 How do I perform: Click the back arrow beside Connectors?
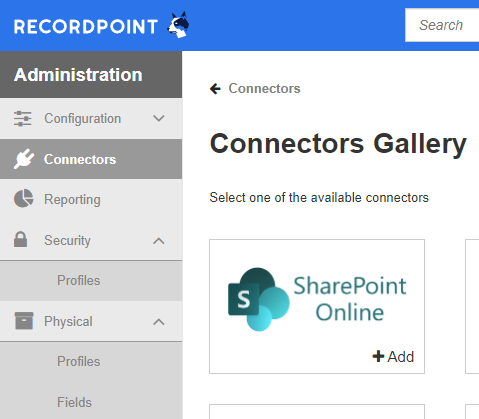[x=215, y=89]
